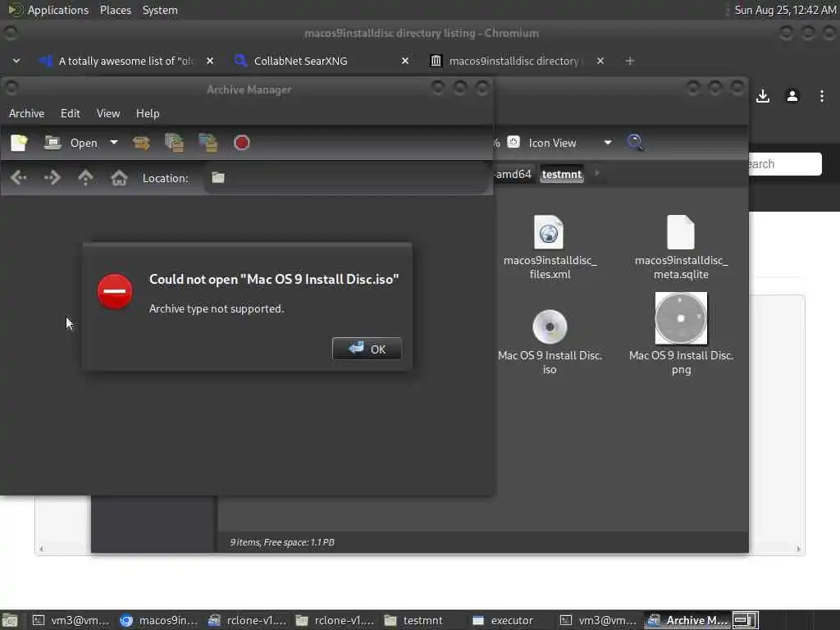
Task: Click the Back navigation arrow
Action: (x=19, y=178)
